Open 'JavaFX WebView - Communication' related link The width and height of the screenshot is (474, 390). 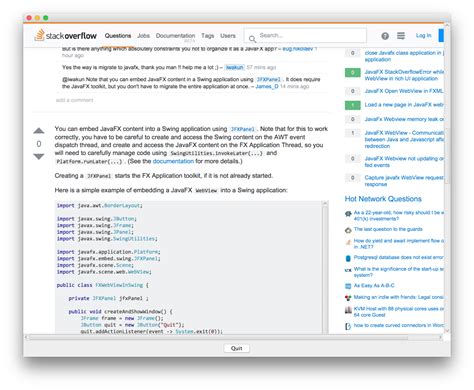[x=404, y=139]
